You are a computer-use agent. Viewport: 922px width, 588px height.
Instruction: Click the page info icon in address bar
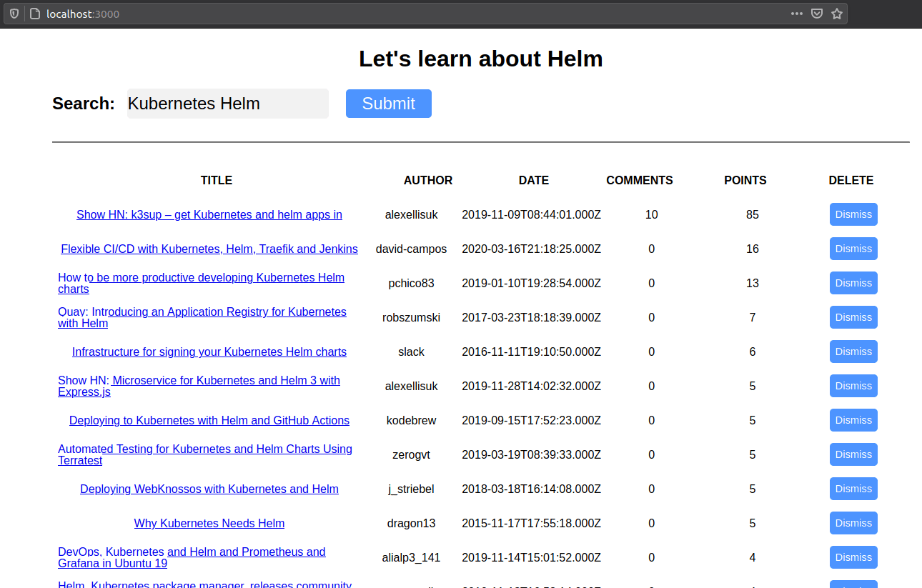coord(34,14)
